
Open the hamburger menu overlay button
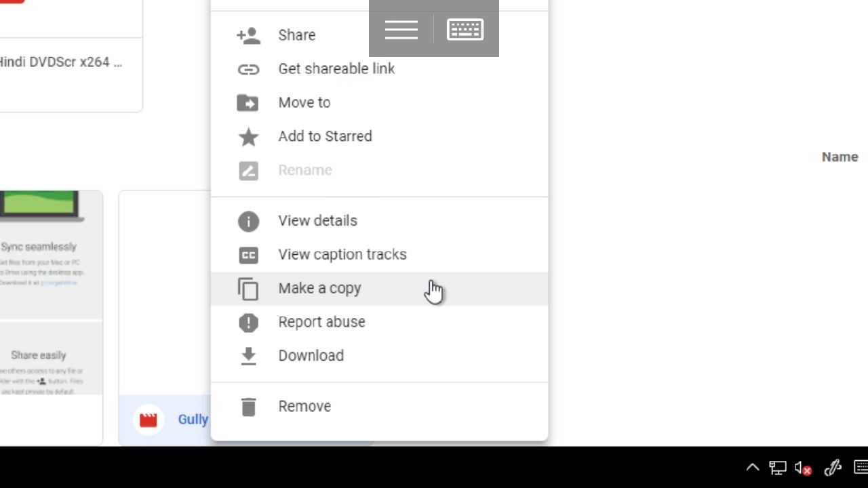tap(401, 29)
